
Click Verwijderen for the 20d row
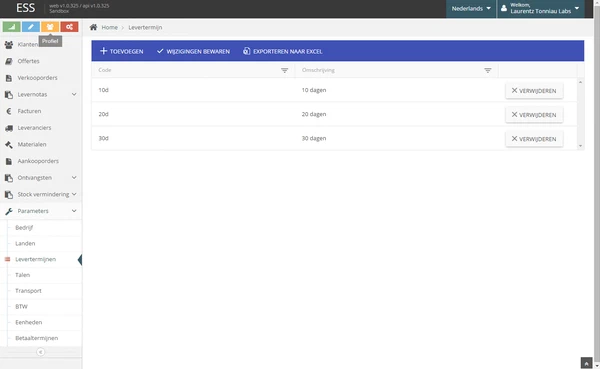click(x=534, y=115)
